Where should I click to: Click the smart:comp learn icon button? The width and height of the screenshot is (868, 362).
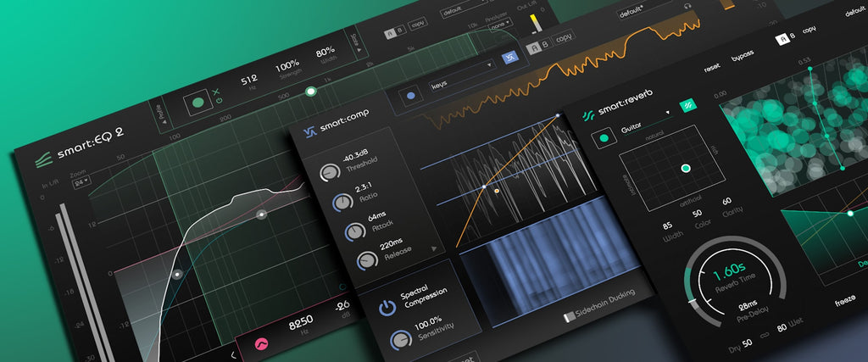click(x=509, y=57)
